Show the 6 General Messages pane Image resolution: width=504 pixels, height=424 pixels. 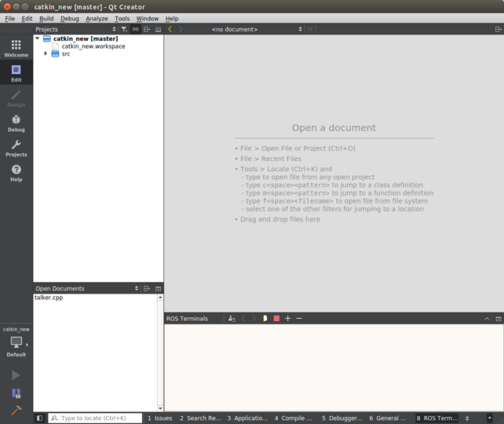point(388,418)
